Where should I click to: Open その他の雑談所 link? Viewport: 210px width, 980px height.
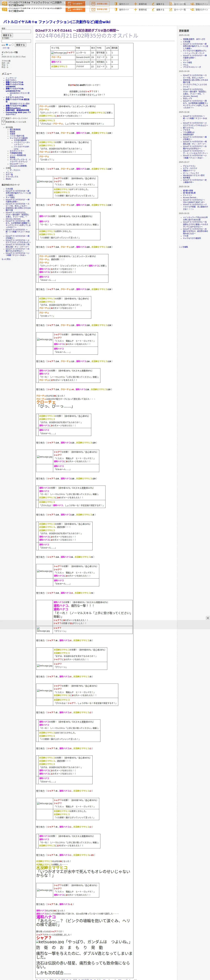coord(20,140)
